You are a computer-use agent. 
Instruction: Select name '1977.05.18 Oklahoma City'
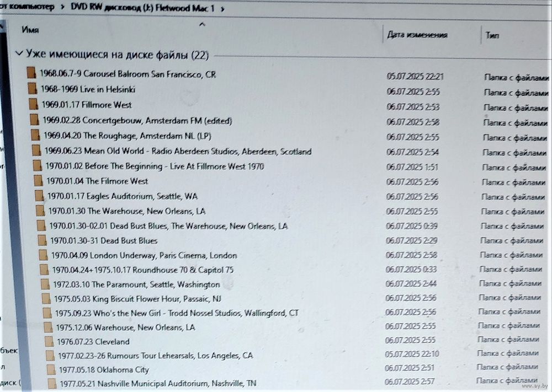pos(104,370)
